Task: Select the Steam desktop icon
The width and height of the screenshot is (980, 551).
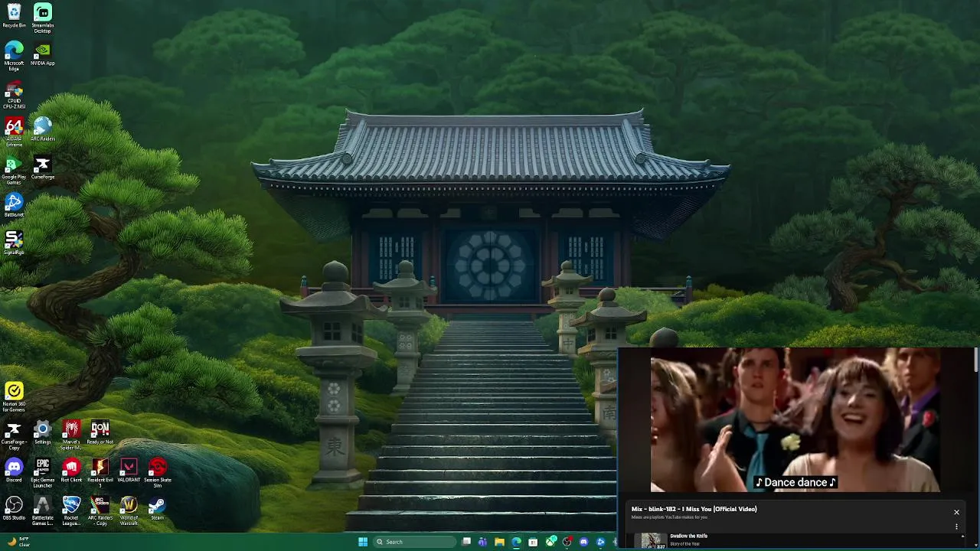Action: [158, 508]
